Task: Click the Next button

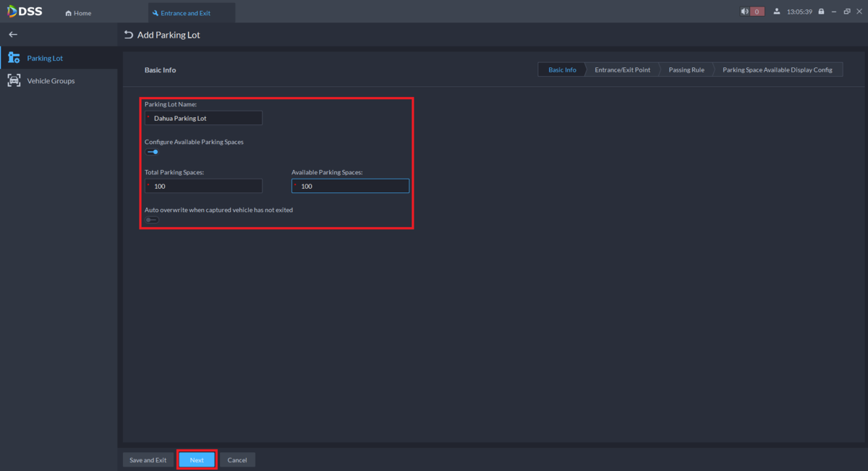Action: pos(197,460)
